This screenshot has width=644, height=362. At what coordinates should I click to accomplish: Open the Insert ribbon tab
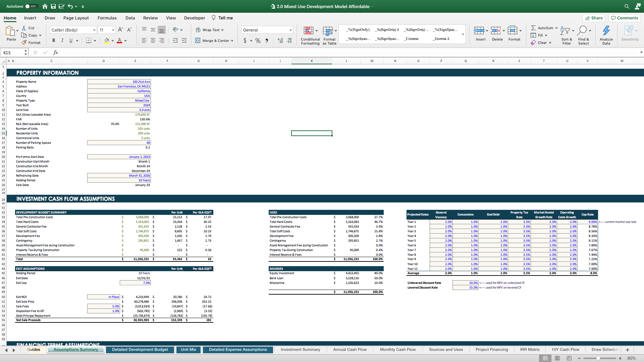coord(30,18)
